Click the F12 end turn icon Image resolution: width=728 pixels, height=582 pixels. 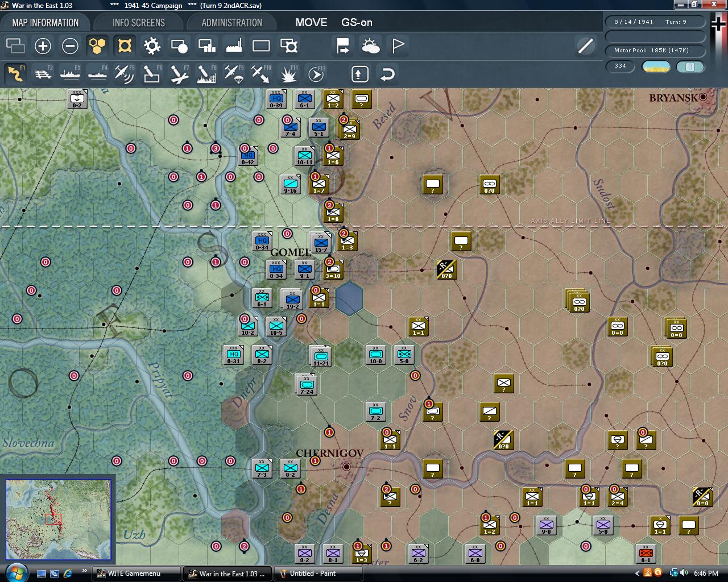[316, 73]
